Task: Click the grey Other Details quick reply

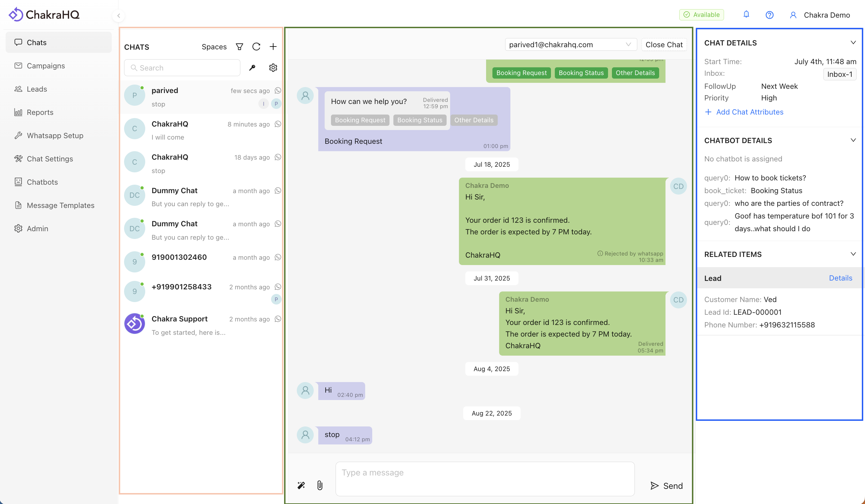Action: [x=474, y=120]
